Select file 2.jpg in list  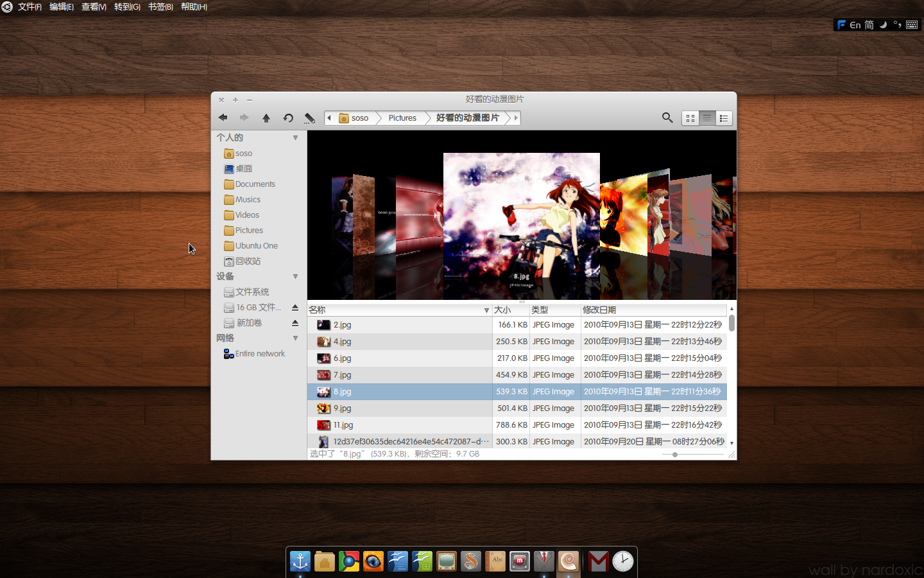517,325
